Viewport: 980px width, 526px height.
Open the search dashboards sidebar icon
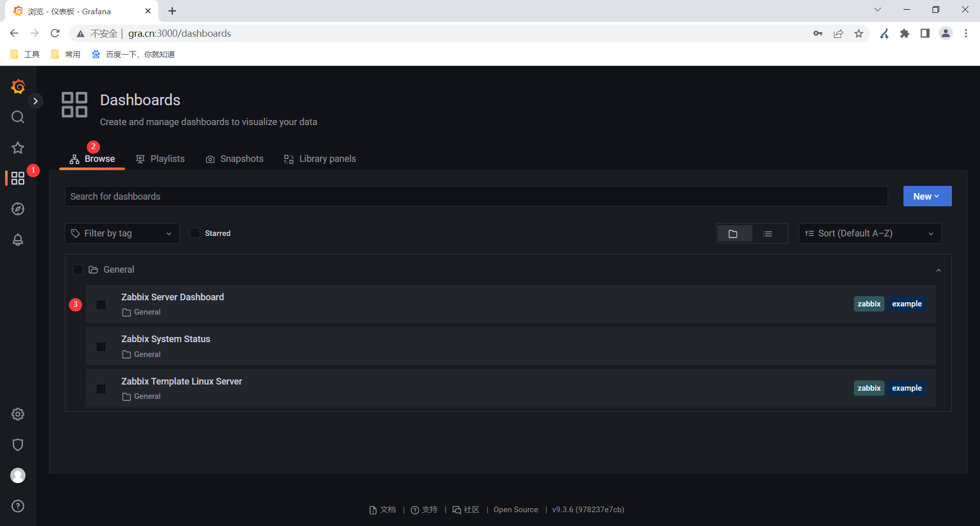(x=18, y=117)
